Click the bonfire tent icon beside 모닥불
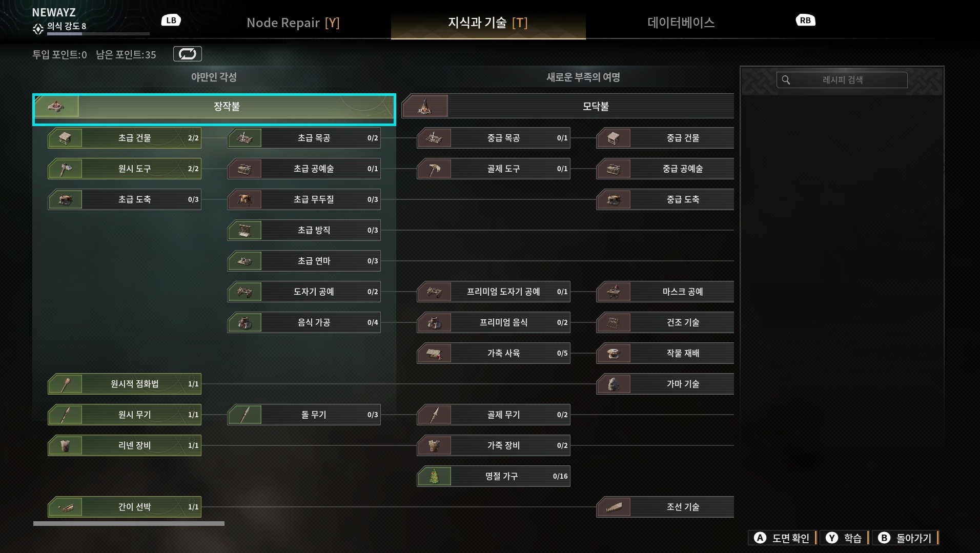Screen dimensions: 980x553 pos(425,107)
